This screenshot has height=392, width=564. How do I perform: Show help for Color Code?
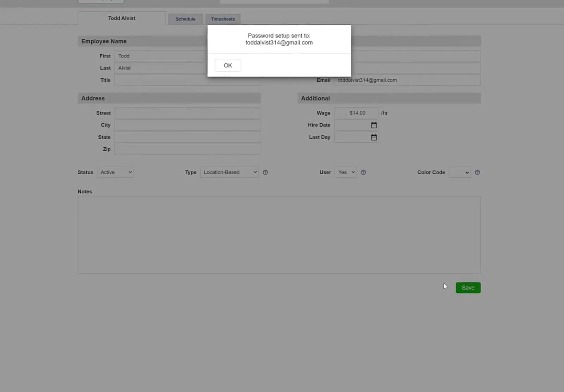click(x=477, y=172)
